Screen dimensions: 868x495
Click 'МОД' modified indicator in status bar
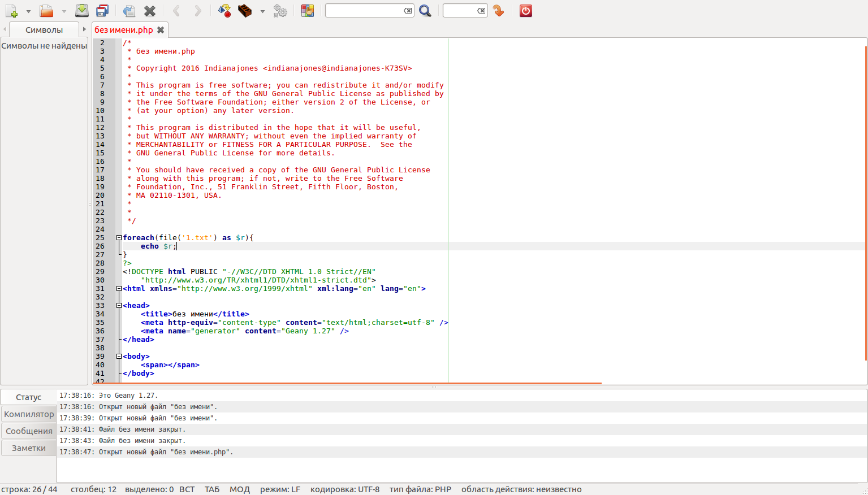click(240, 489)
